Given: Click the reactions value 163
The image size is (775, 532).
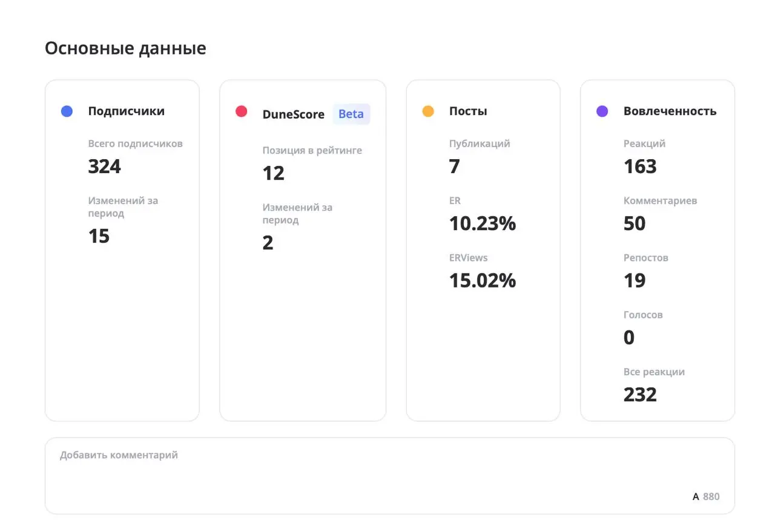Looking at the screenshot, I should tap(640, 166).
